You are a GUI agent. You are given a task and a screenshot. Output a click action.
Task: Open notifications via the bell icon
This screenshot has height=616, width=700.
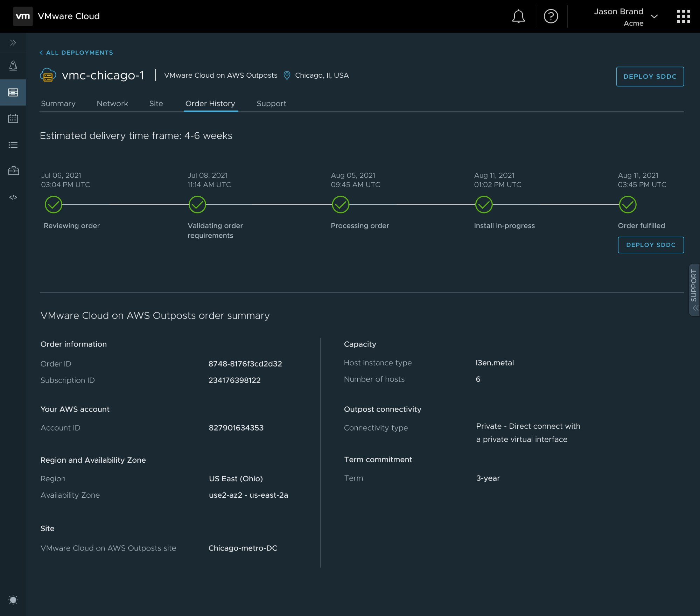tap(519, 16)
